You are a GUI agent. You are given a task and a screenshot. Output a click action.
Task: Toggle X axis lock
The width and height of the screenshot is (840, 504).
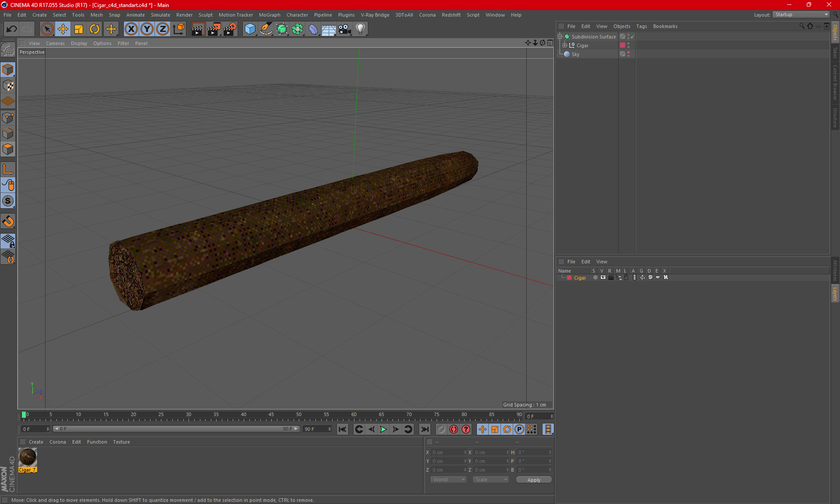point(131,29)
